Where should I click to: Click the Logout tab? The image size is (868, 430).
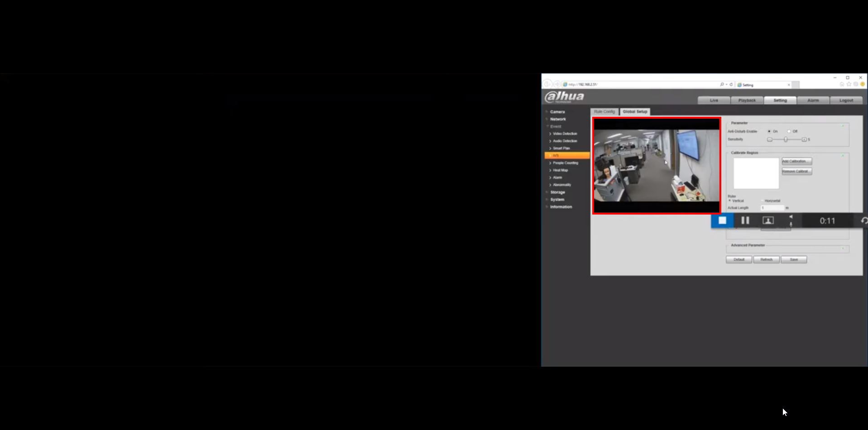[x=846, y=100]
